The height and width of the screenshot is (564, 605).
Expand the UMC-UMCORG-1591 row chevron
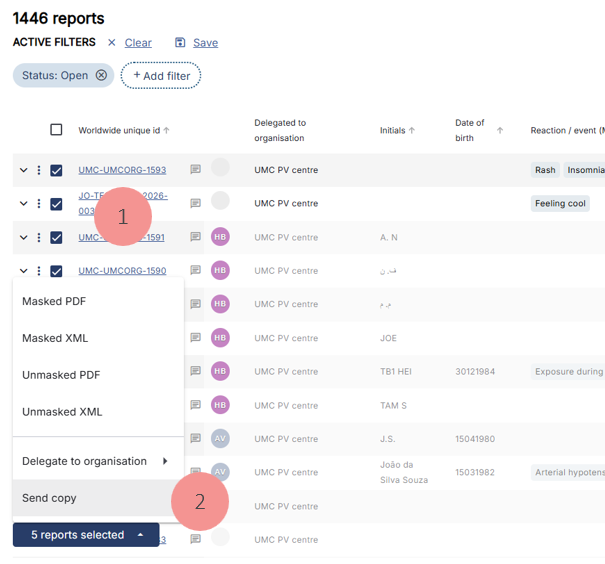23,237
